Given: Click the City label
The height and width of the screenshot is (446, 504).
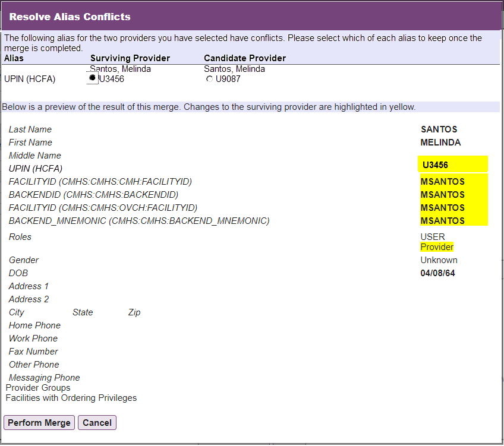Looking at the screenshot, I should click(x=17, y=312).
